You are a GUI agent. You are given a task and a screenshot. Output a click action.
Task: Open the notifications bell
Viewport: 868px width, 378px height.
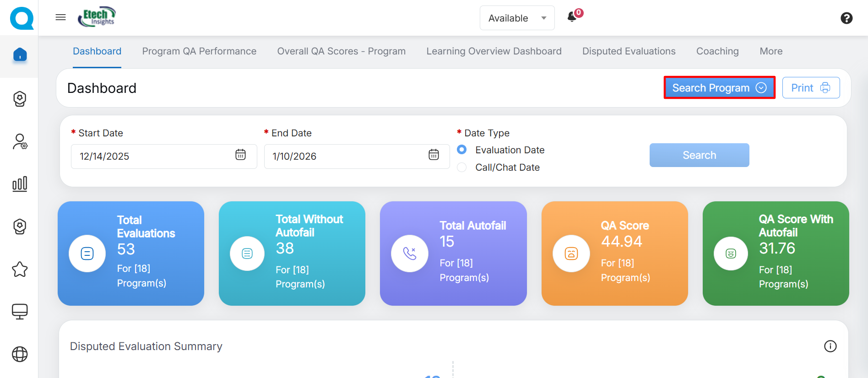572,17
